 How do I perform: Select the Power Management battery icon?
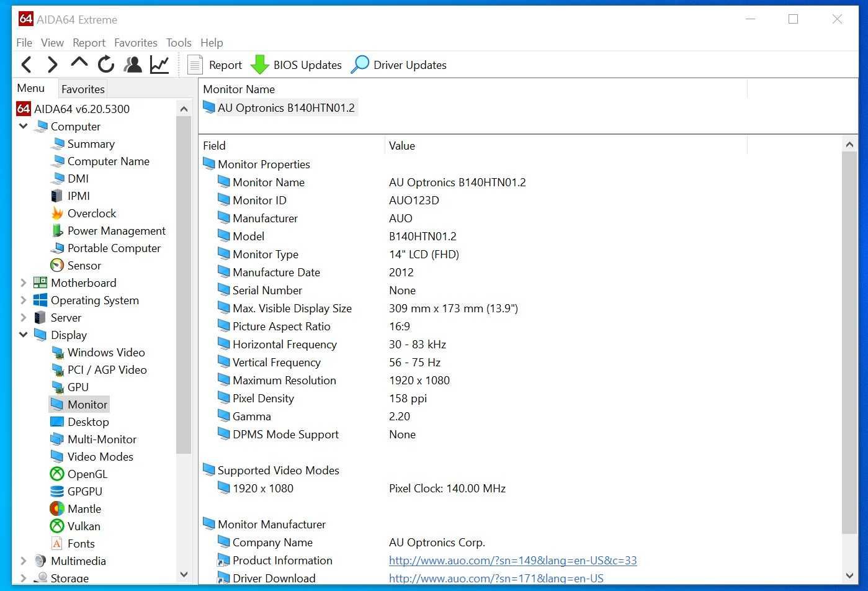pos(57,231)
